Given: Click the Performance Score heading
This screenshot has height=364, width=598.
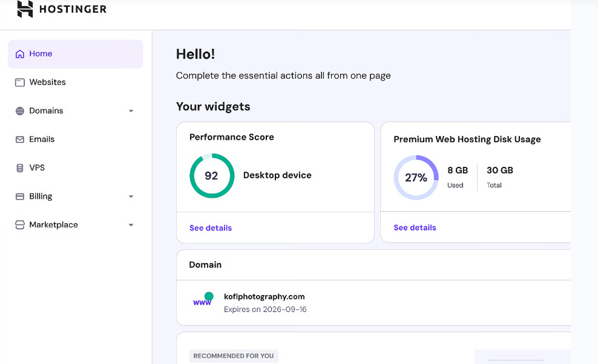Looking at the screenshot, I should [231, 137].
